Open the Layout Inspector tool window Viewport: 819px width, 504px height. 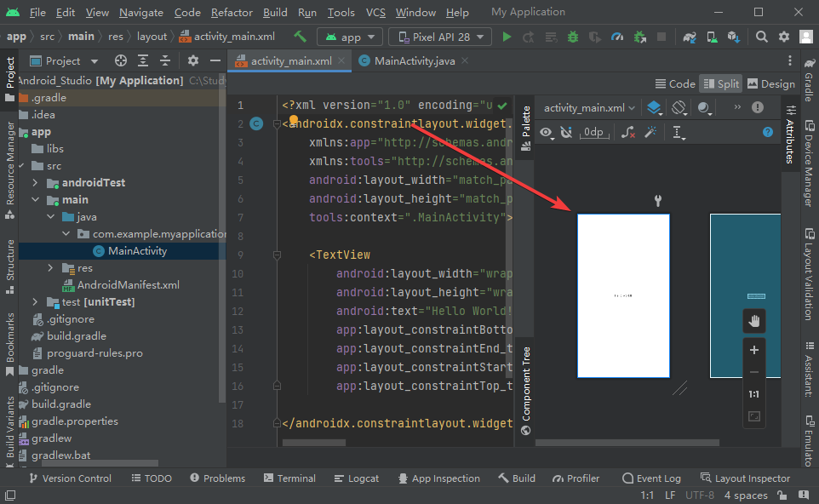[x=745, y=478]
